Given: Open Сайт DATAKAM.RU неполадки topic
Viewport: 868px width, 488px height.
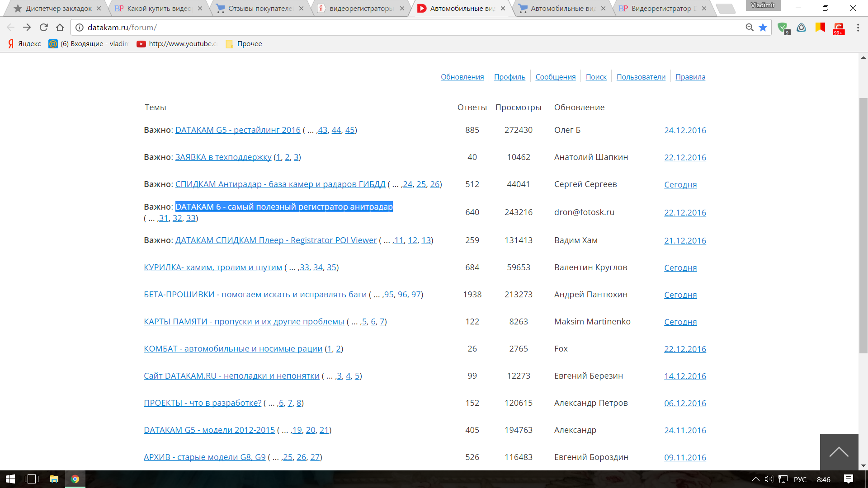Looking at the screenshot, I should (231, 376).
